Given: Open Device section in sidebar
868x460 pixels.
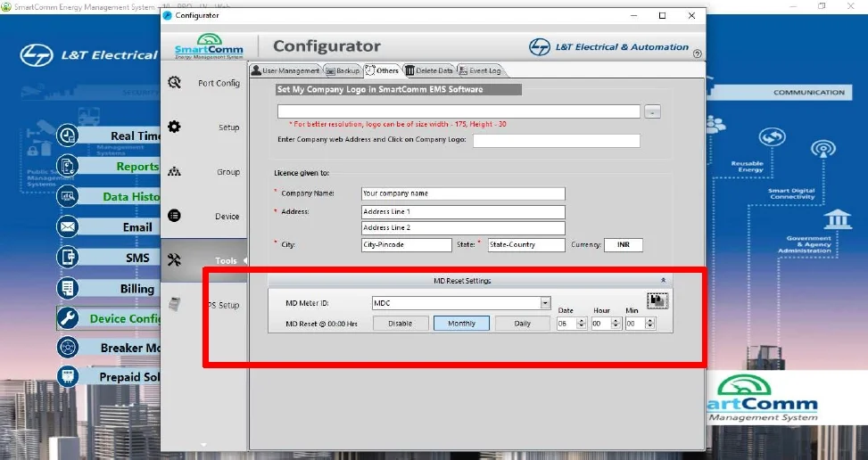Looking at the screenshot, I should click(204, 216).
